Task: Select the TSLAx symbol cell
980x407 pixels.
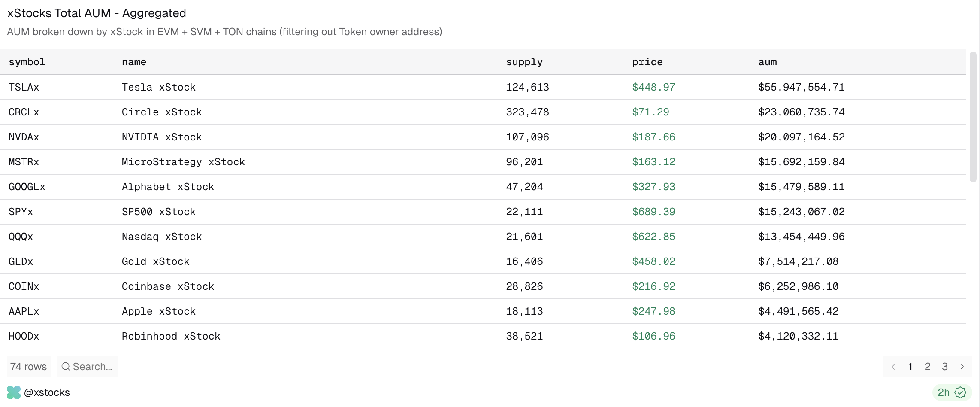Action: pyautogui.click(x=24, y=87)
